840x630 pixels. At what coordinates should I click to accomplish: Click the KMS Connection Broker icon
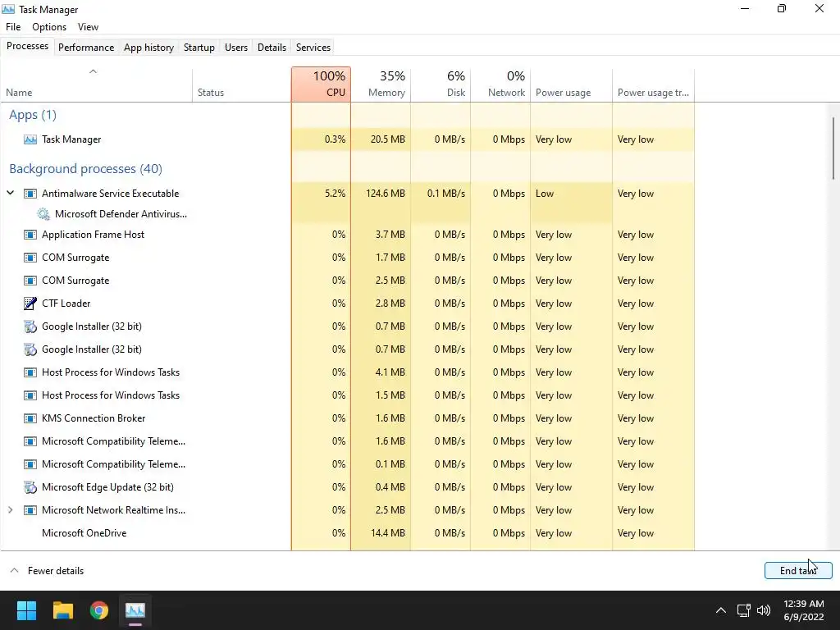tap(30, 418)
